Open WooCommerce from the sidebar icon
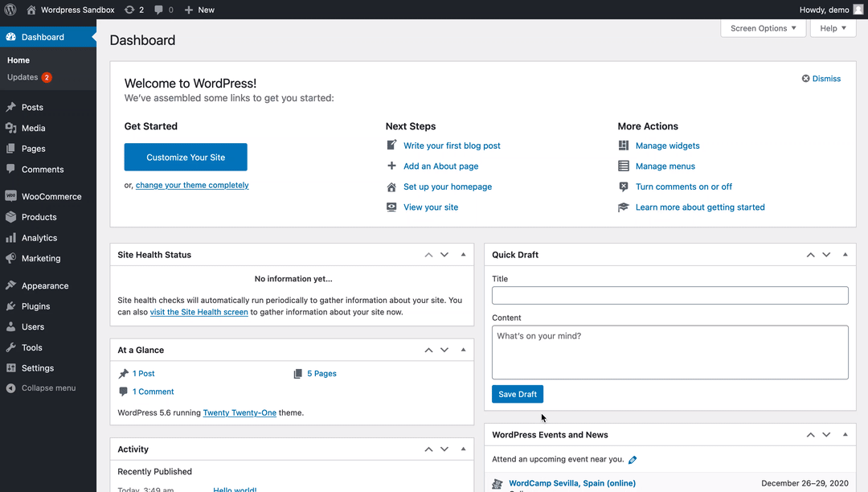 11,196
